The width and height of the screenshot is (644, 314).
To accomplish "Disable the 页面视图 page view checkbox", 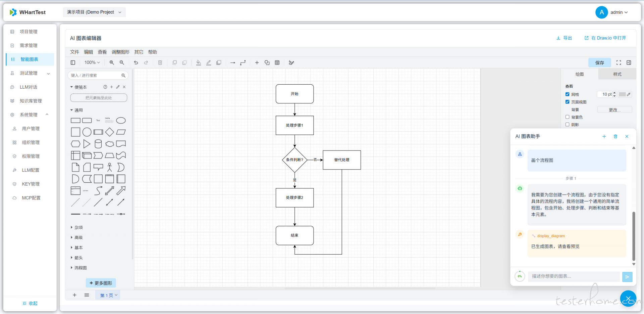I will click(x=568, y=102).
